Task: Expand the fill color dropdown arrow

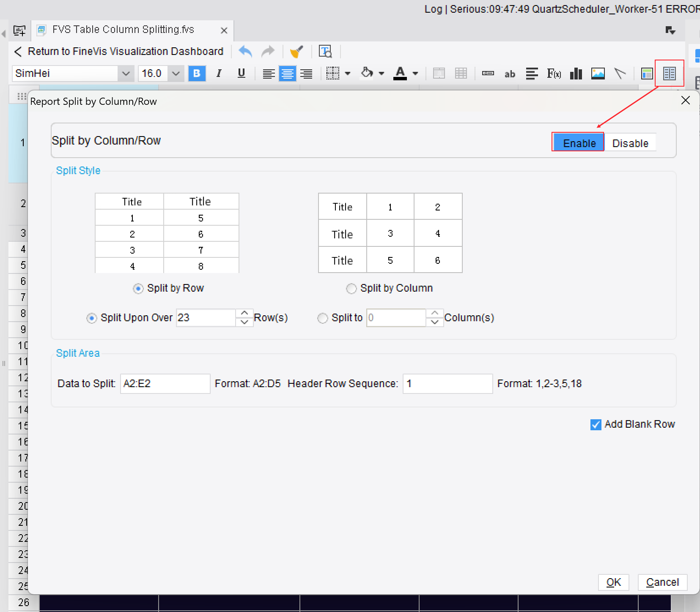Action: [x=381, y=74]
